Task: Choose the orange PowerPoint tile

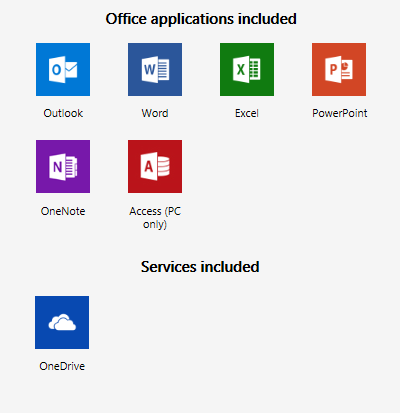Action: point(339,69)
